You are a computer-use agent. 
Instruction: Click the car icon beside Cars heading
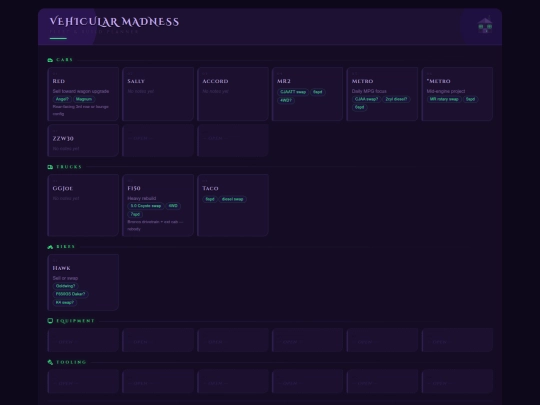point(50,60)
